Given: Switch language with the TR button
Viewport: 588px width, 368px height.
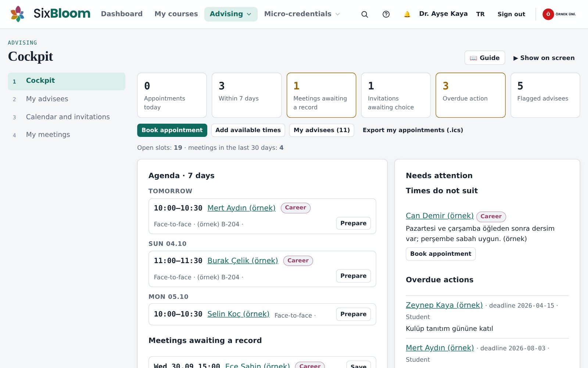Looking at the screenshot, I should coord(480,14).
